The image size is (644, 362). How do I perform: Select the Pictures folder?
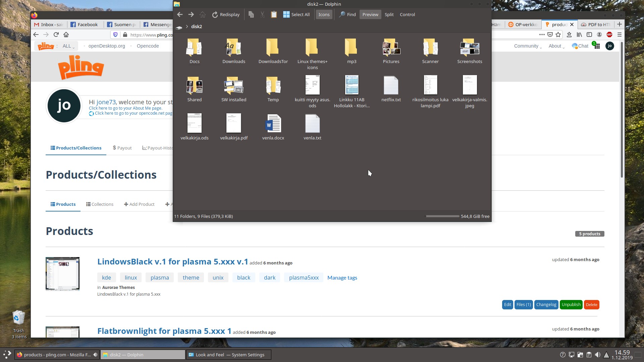tap(391, 51)
